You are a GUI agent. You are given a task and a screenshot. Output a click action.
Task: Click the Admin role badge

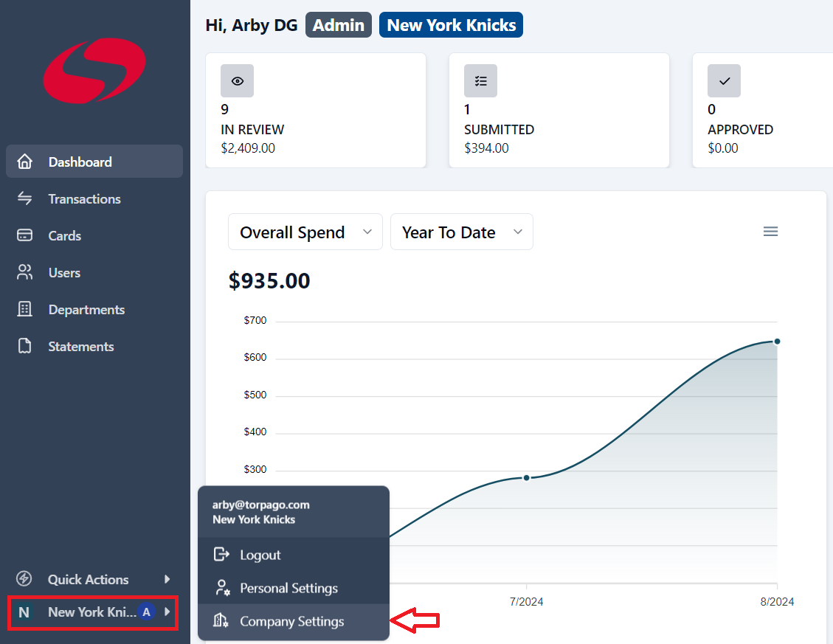pyautogui.click(x=339, y=25)
